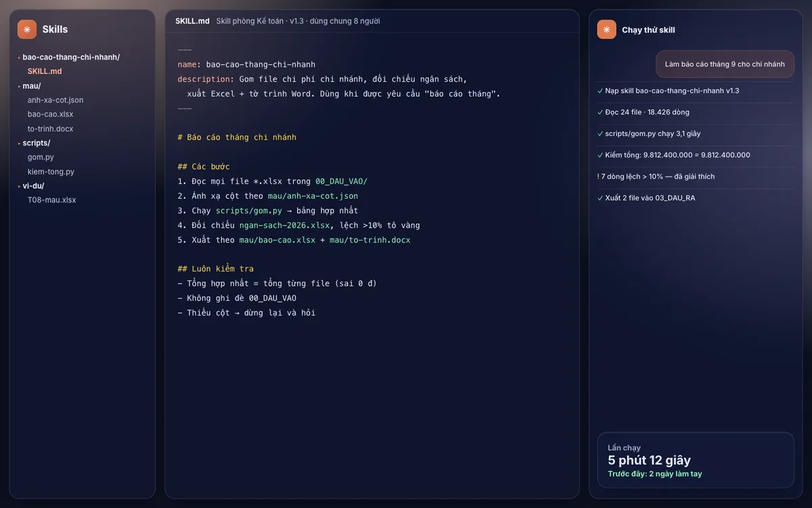Click the 'Lần chạy' label in the run-time card
This screenshot has width=812, height=508.
(x=624, y=448)
